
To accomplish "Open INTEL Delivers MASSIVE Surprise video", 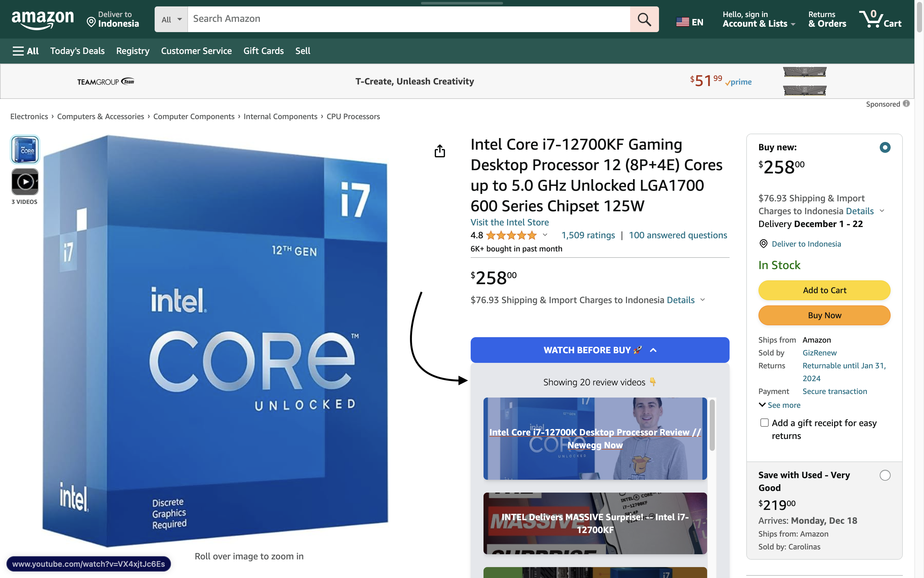I will coord(595,523).
